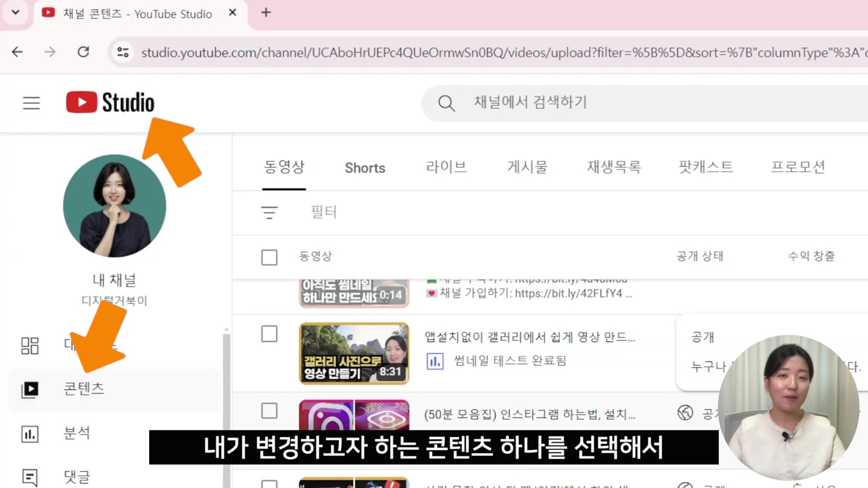Open the dashboard grid icon in sidebar
The width and height of the screenshot is (868, 488).
click(30, 345)
